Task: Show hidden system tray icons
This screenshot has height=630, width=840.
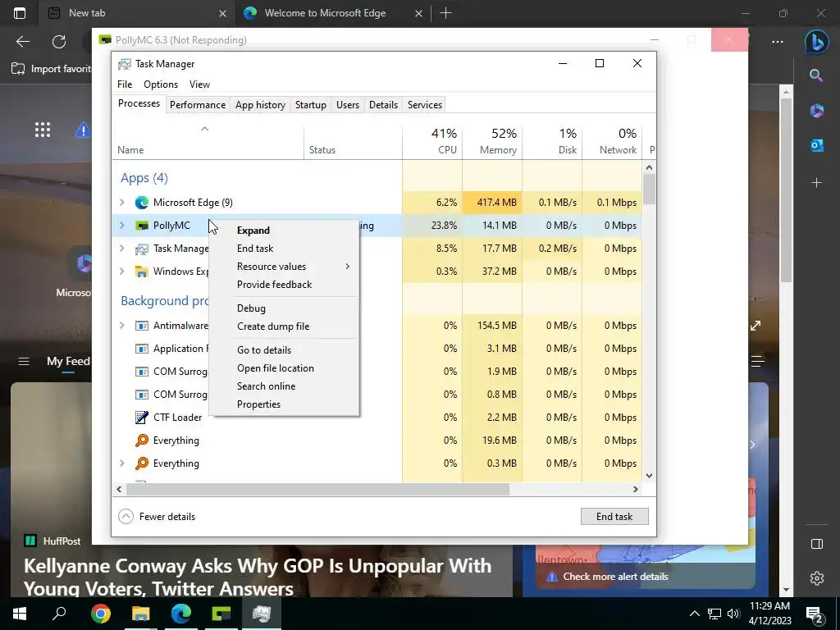Action: 694,614
